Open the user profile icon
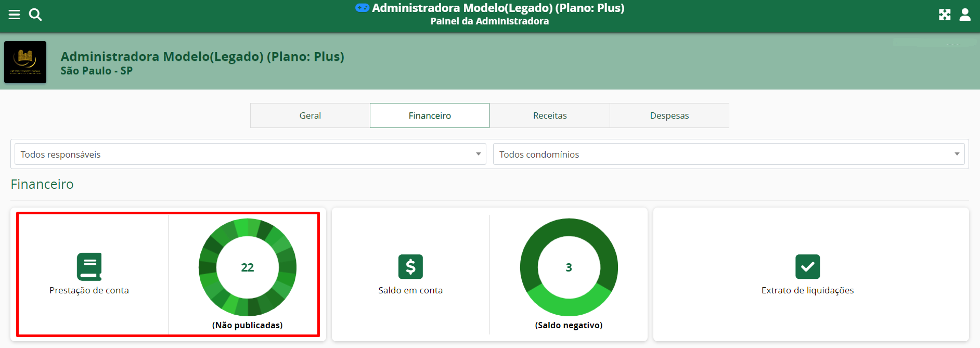Screen dimensions: 980x348 pyautogui.click(x=965, y=15)
